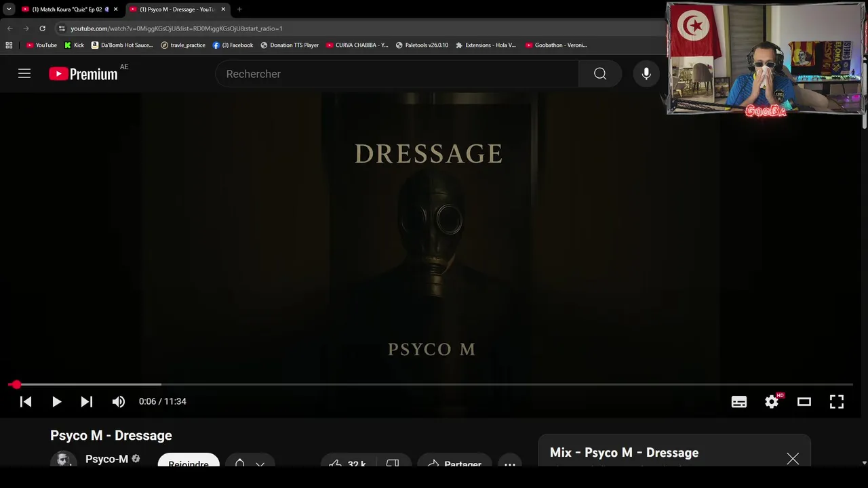
Task: Go back in browser history
Action: click(x=9, y=28)
